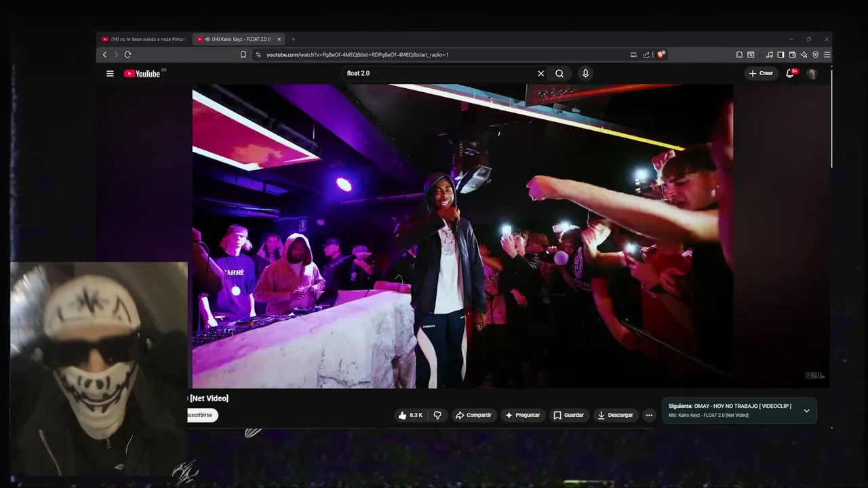Start voice search with microphone icon
868x488 pixels.
point(585,73)
